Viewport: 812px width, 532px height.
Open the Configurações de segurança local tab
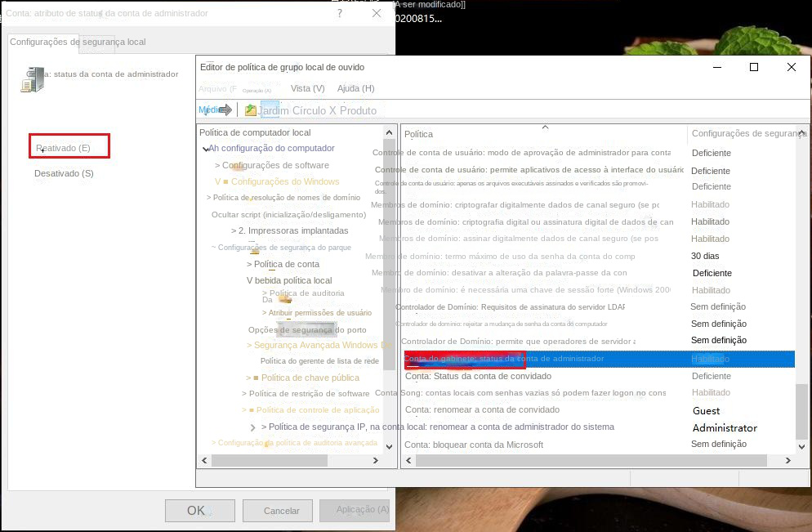coord(78,42)
